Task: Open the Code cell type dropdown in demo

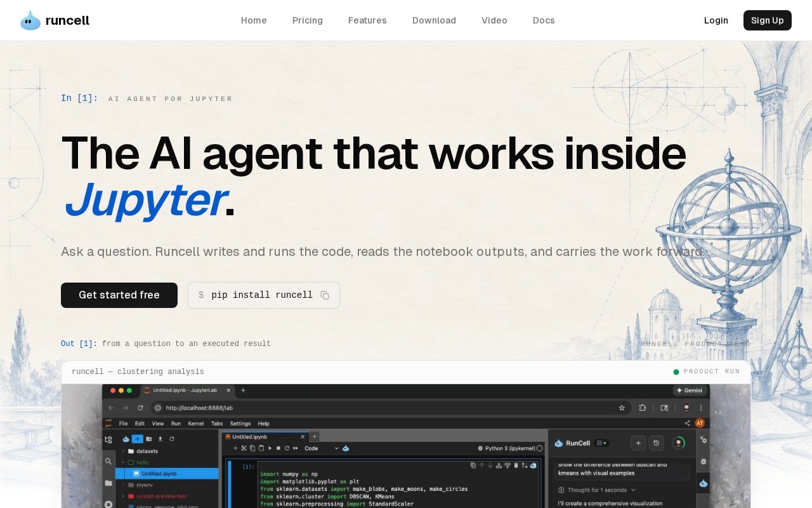Action: [x=322, y=448]
